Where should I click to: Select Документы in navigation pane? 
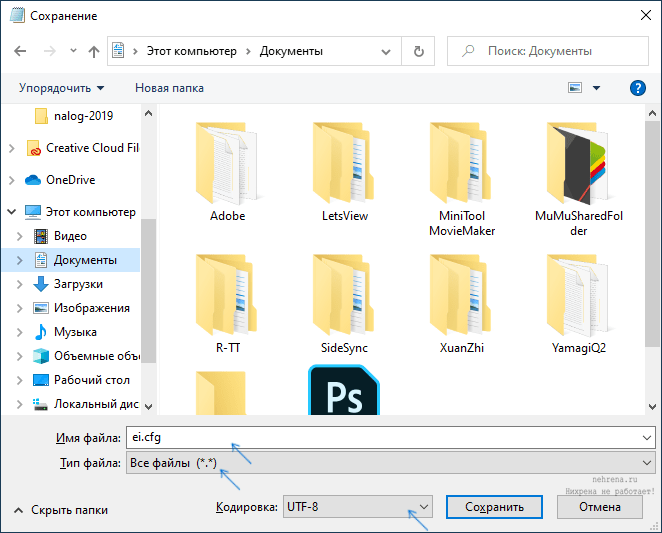tap(76, 260)
